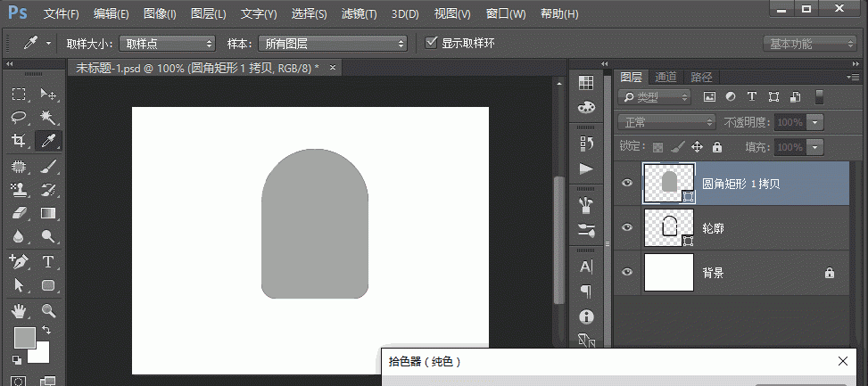Select the Crop tool
Screen dimensions: 868x386
click(19, 141)
